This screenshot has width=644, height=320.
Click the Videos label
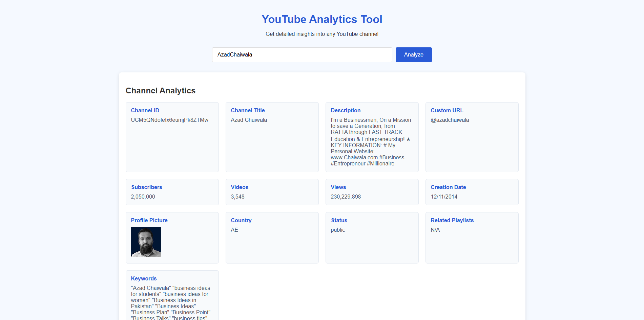[x=240, y=187]
